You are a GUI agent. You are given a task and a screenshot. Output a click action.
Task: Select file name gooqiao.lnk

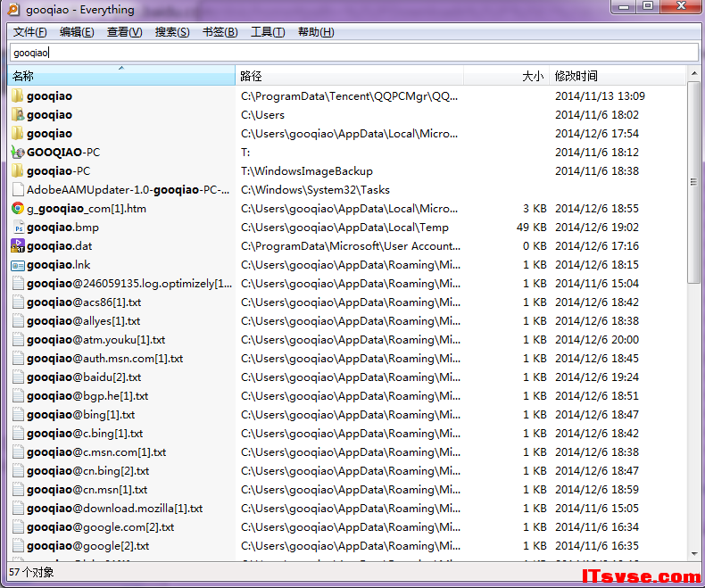pyautogui.click(x=58, y=265)
